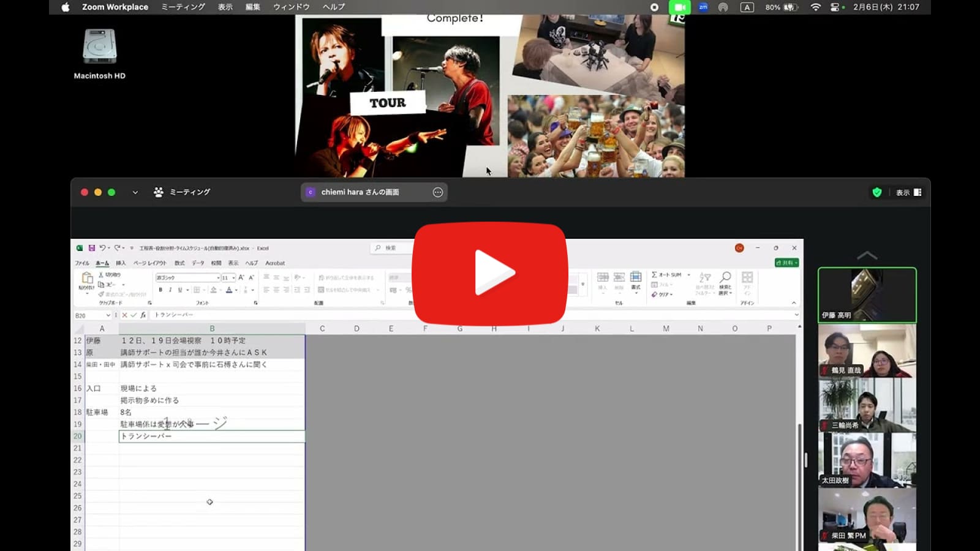Click the Find and Select magnifier icon

tap(725, 278)
